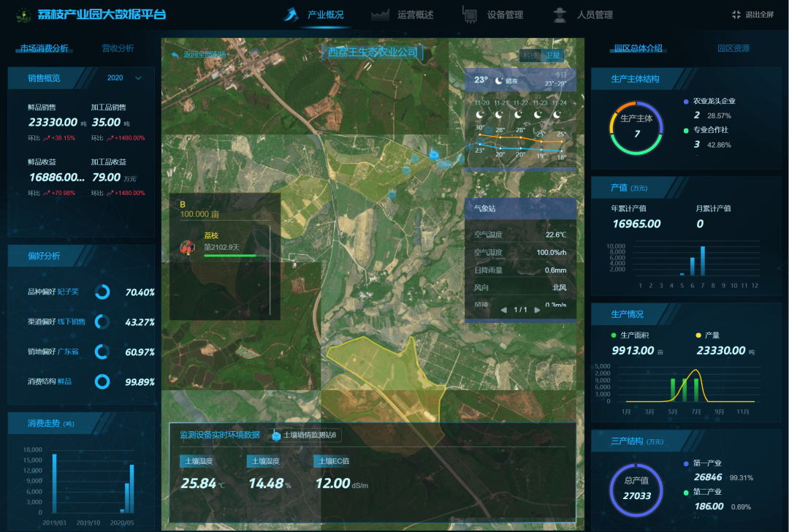Open the 2020 year dropdown
This screenshot has width=789, height=532.
(x=123, y=78)
